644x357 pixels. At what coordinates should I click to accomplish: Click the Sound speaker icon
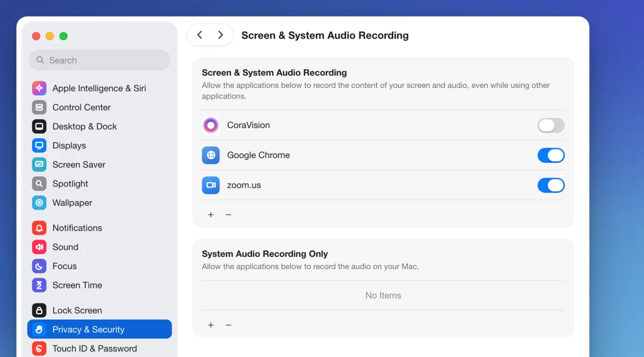click(x=39, y=247)
